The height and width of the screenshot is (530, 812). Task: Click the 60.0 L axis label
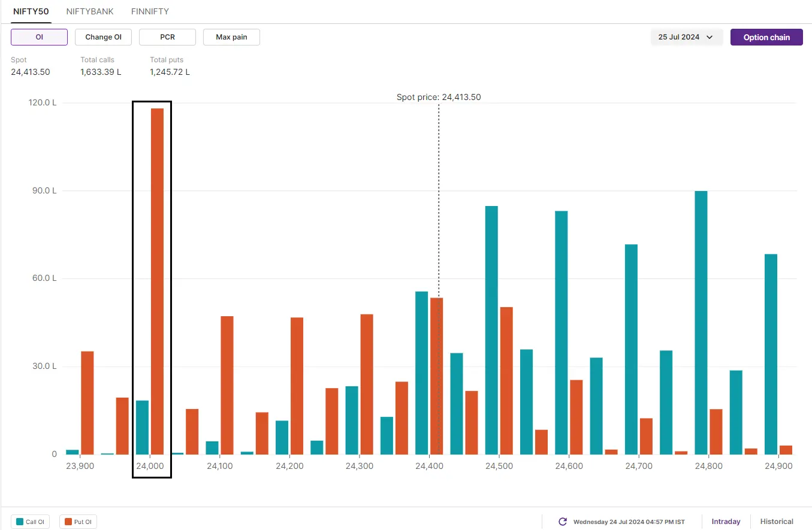point(44,278)
